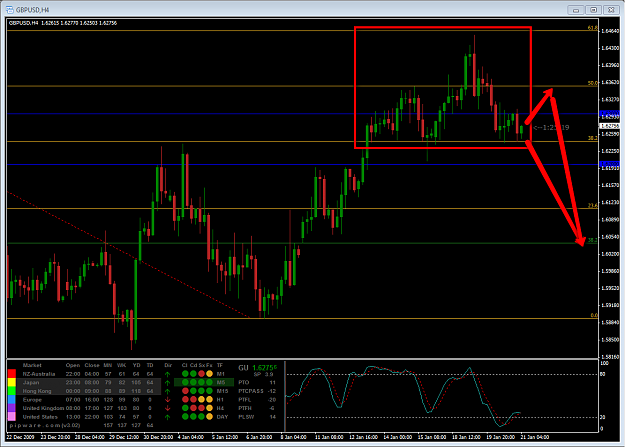Image resolution: width=625 pixels, height=447 pixels.
Task: Click the stochastic 20 level label
Action: point(603,417)
